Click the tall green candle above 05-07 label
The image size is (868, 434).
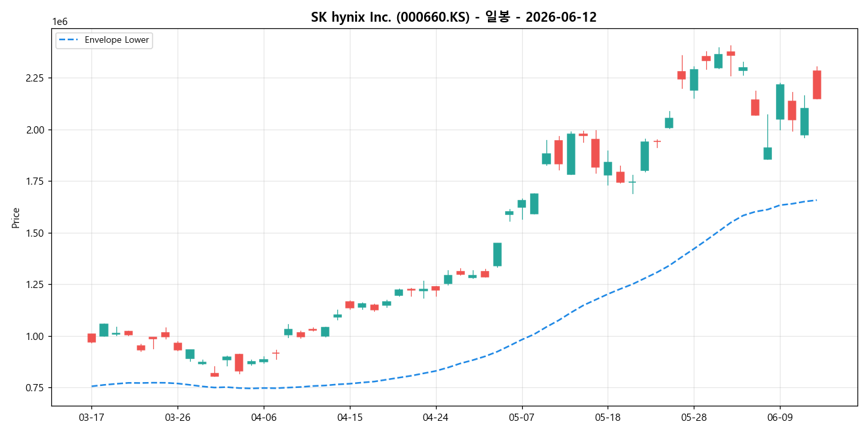[521, 204]
